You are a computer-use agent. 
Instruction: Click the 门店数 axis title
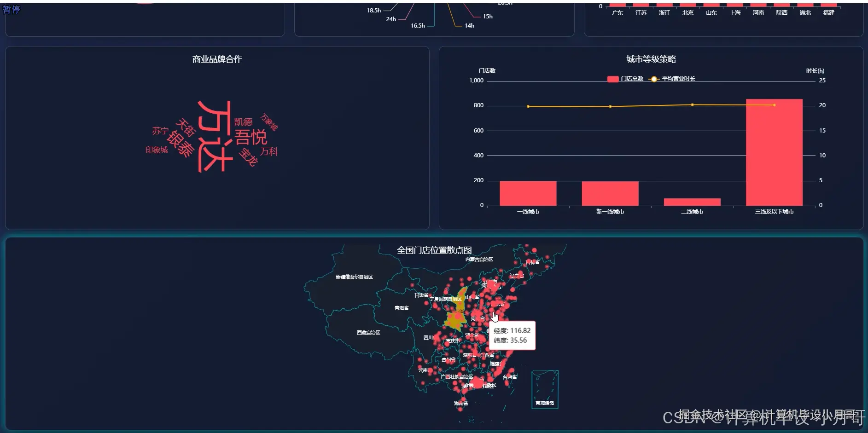[x=487, y=71]
